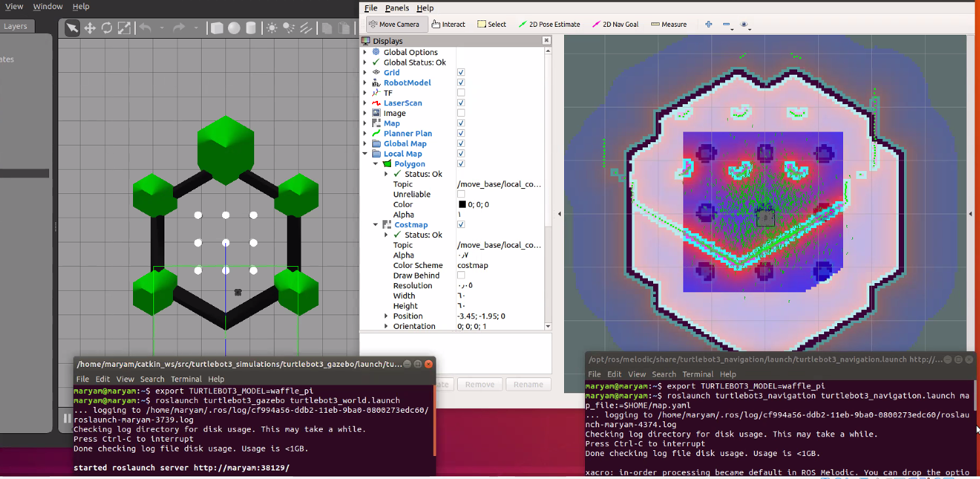
Task: Insert a sphere shape in Gazebo
Action: click(x=234, y=28)
